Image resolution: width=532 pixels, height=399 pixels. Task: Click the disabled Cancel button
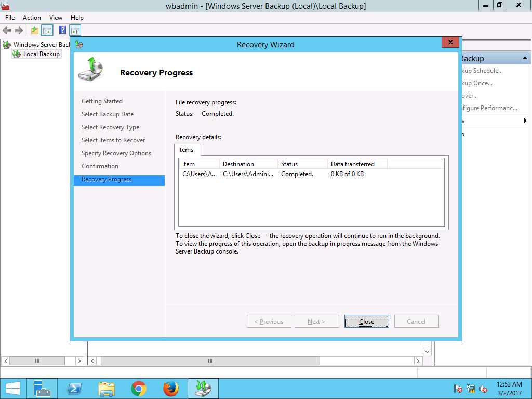[416, 321]
